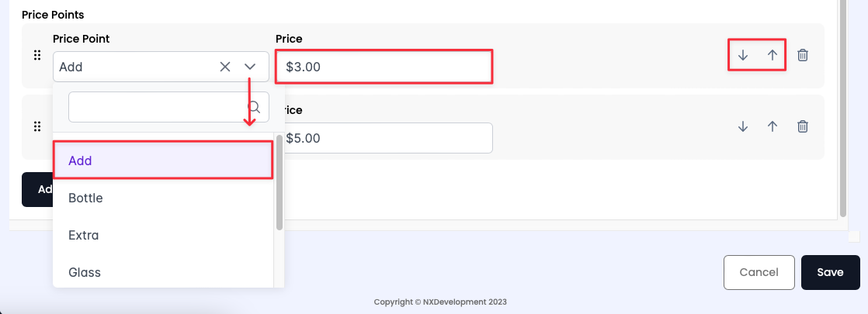Delete the $5.00 price point

(x=803, y=126)
